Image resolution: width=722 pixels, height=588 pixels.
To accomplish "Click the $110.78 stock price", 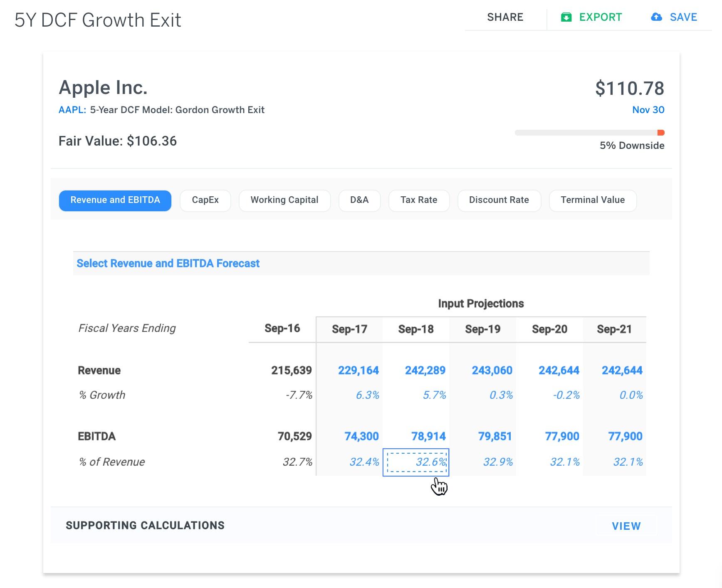I will pyautogui.click(x=630, y=89).
